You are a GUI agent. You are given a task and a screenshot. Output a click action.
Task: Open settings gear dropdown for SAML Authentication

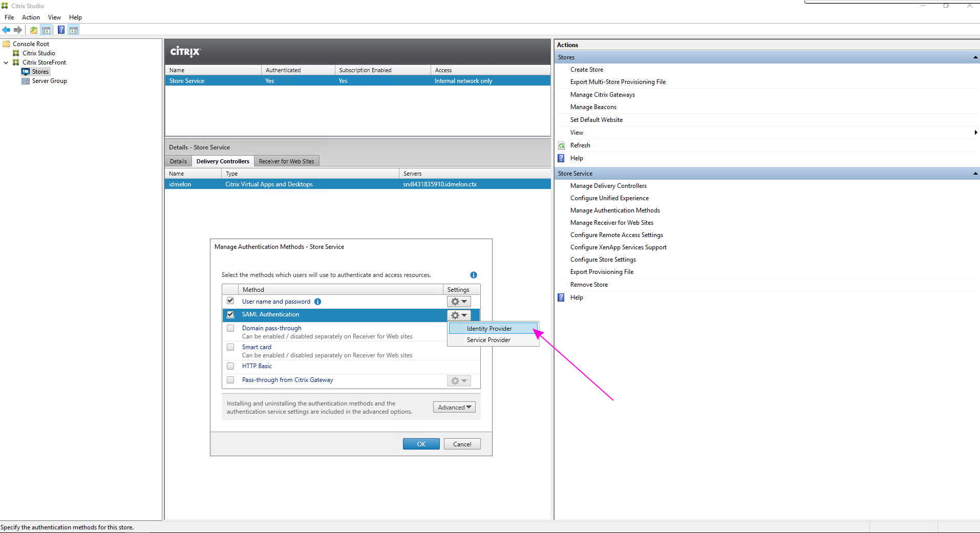point(459,315)
